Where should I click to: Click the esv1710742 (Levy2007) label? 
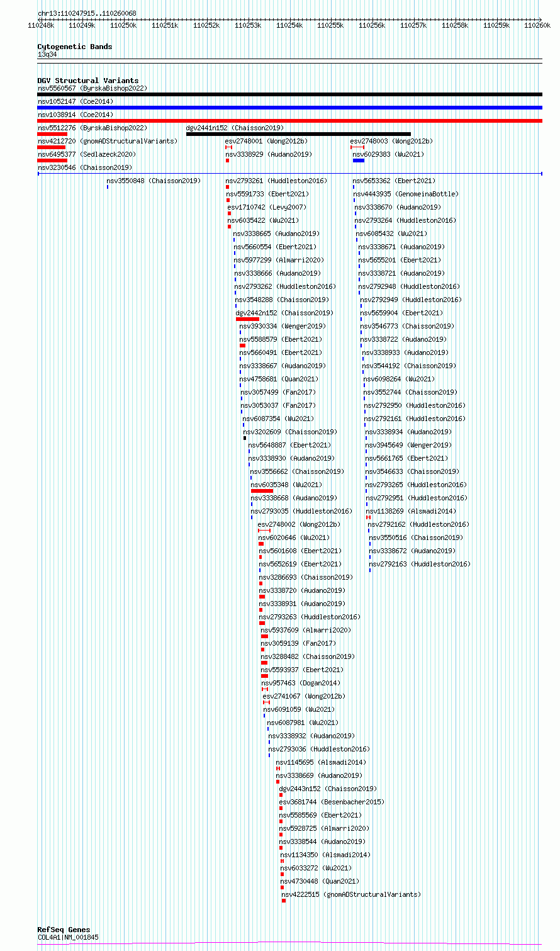[267, 207]
